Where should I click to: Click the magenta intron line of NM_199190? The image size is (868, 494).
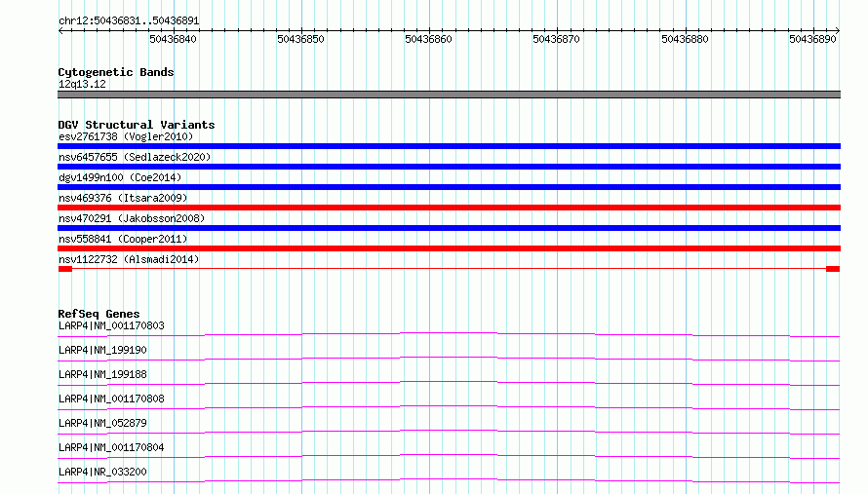[449, 358]
